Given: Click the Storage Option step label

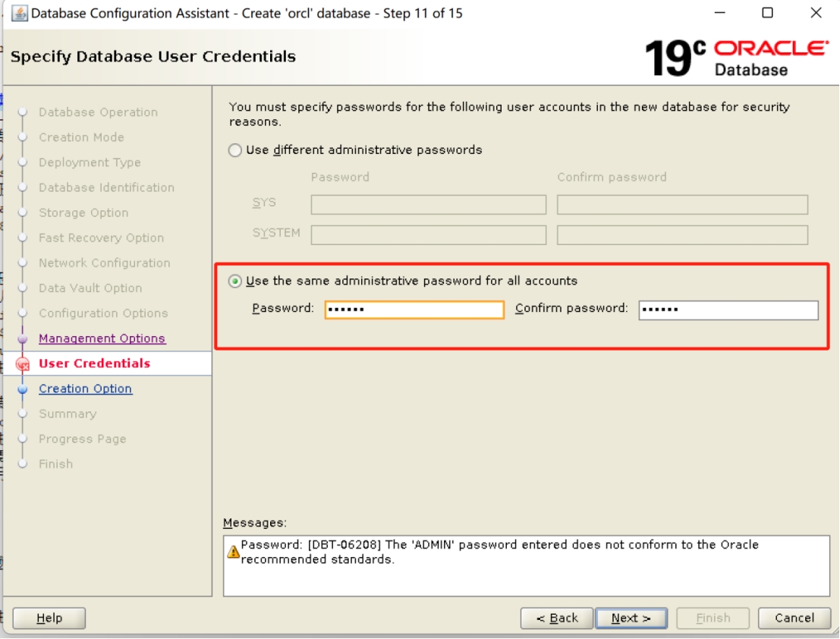Looking at the screenshot, I should [x=83, y=213].
